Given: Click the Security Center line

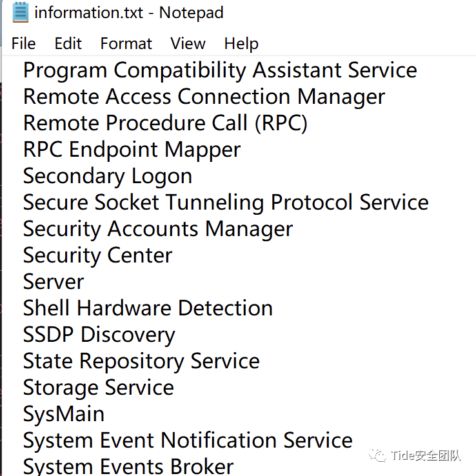Looking at the screenshot, I should pyautogui.click(x=97, y=255).
